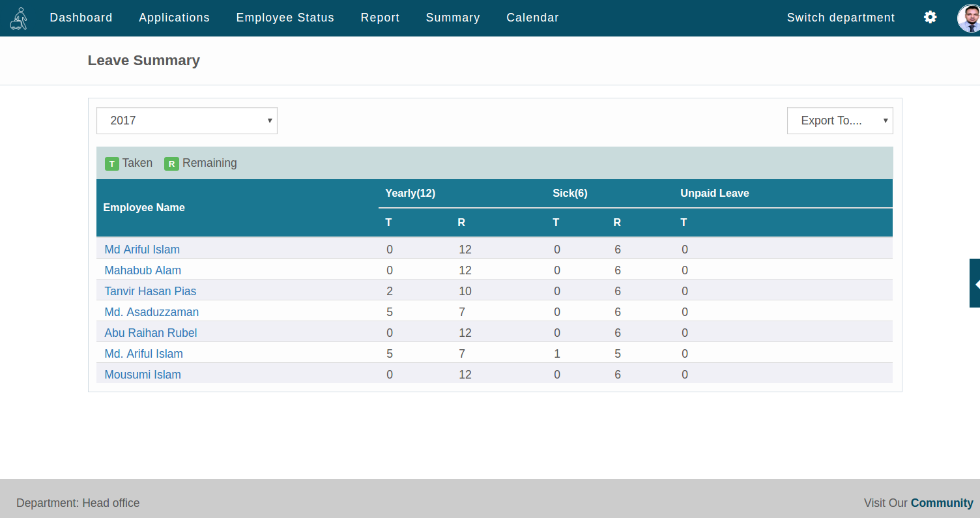
Task: Expand the right-edge side panel arrow
Action: pos(975,283)
